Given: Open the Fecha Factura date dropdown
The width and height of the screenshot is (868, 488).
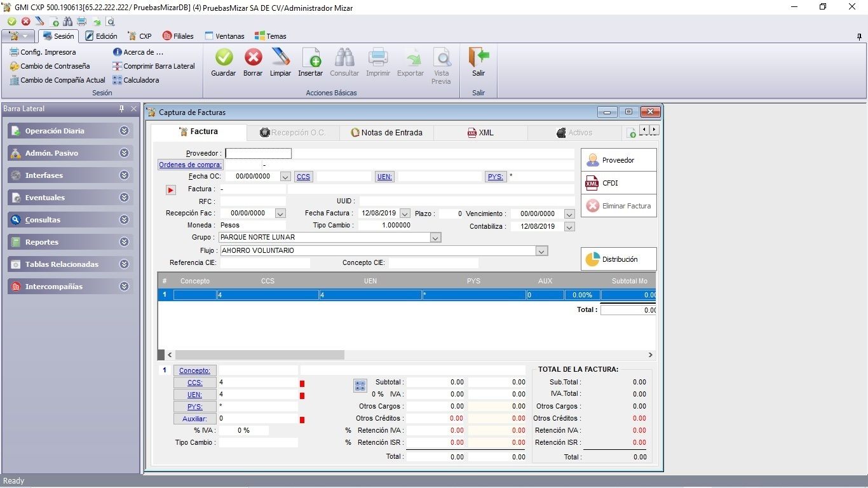Looking at the screenshot, I should coord(405,213).
